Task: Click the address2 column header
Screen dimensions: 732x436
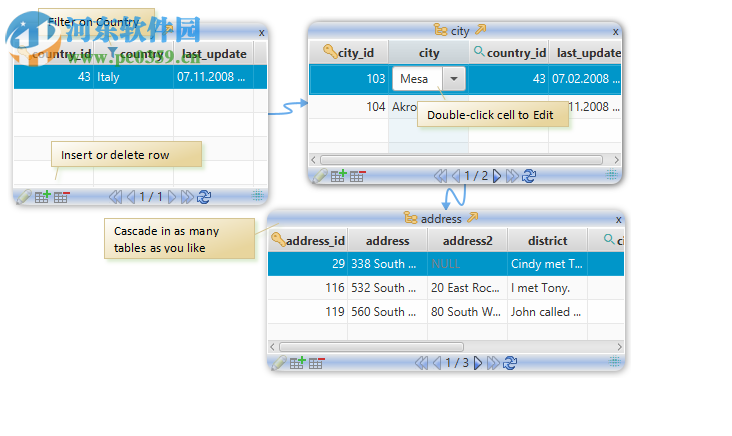Action: [x=468, y=240]
